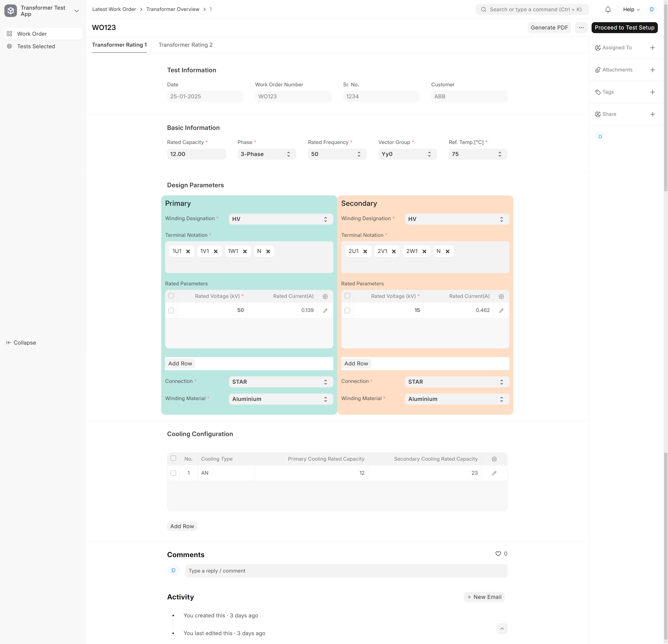The image size is (668, 644).
Task: Open Cooling Configuration table settings gear
Action: (494, 459)
